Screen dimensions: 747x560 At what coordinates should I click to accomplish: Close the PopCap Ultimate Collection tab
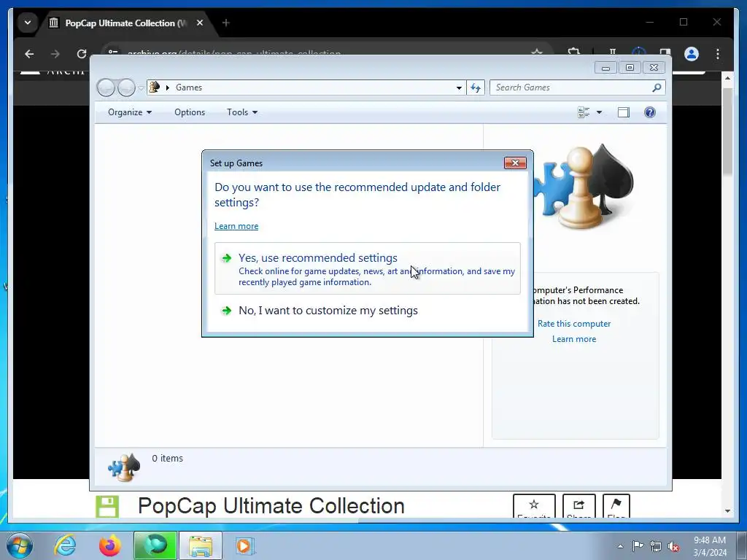200,23
